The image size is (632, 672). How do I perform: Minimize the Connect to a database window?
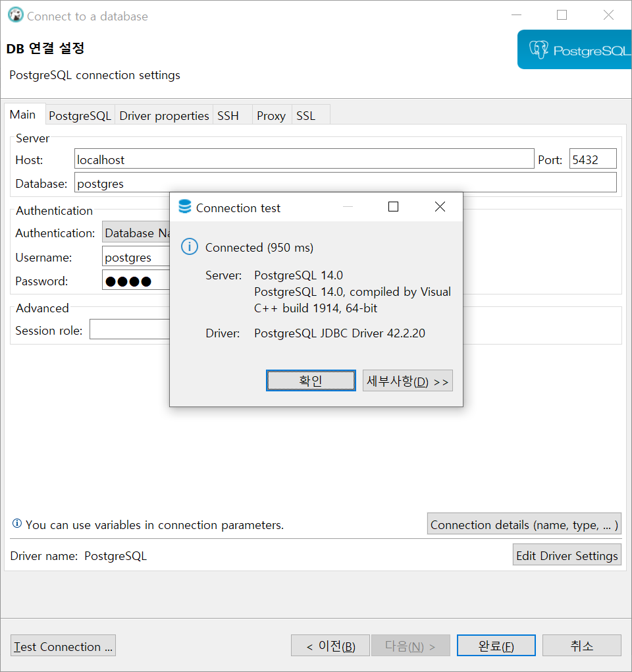(x=517, y=15)
